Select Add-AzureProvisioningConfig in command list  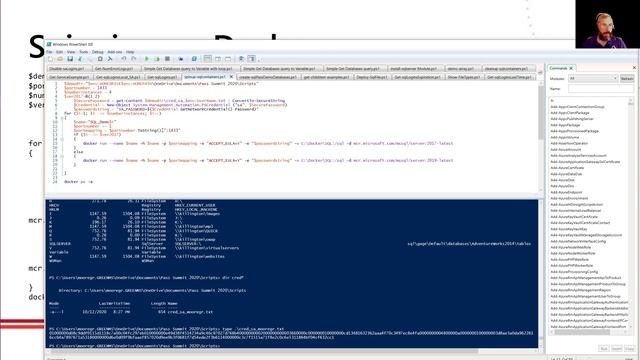point(574,271)
